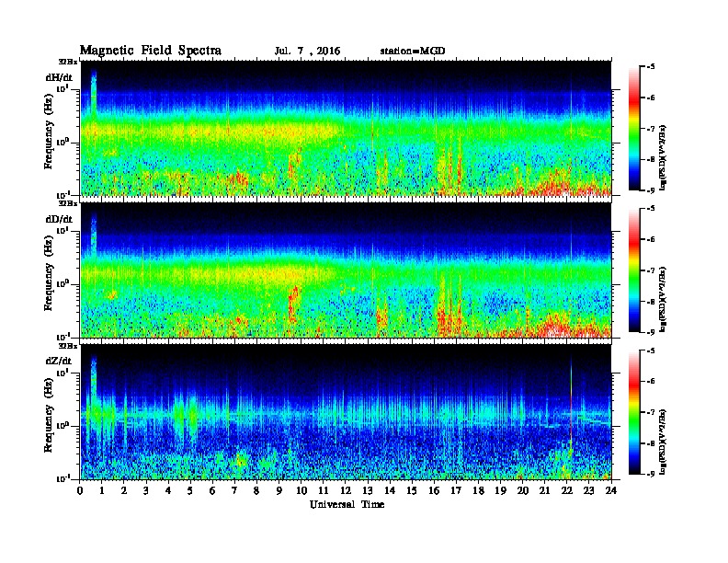Image resolution: width=728 pixels, height=563 pixels.
Task: Click the 10¹ frequency tick of dD/dt panel
Action: pos(63,231)
